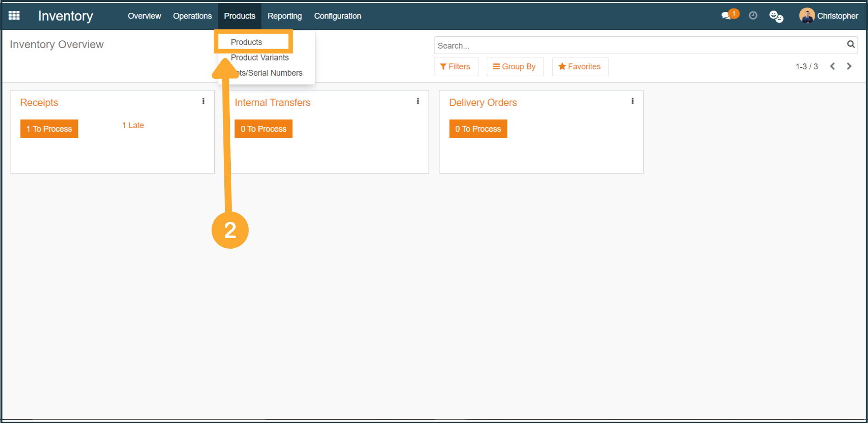Click 1 To Process button in Receipts
Viewport: 868px width, 423px height.
[49, 129]
